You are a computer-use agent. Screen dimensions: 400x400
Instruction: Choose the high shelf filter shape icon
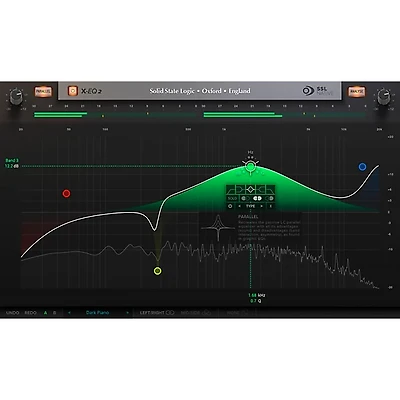pos(270,190)
